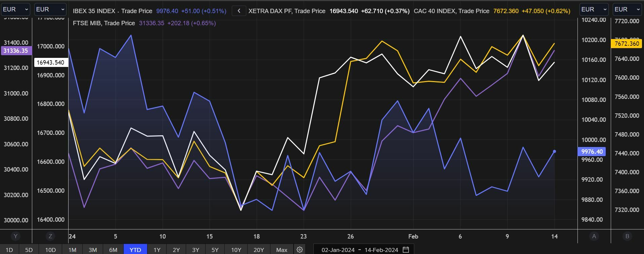Show the Max time range
The image size is (644, 254).
coord(282,250)
